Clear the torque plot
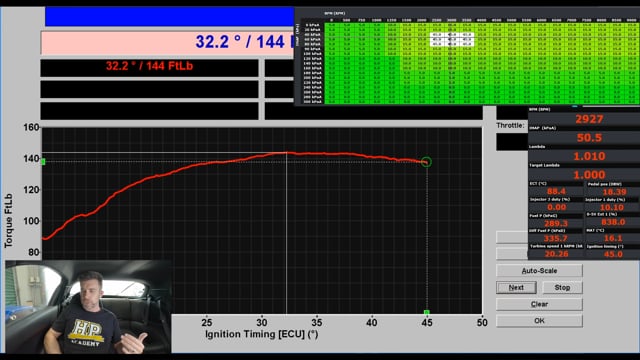 [539, 304]
